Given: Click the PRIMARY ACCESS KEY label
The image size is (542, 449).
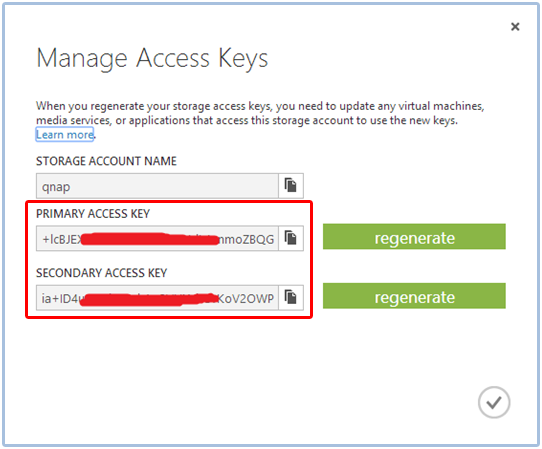Looking at the screenshot, I should click(x=93, y=214).
